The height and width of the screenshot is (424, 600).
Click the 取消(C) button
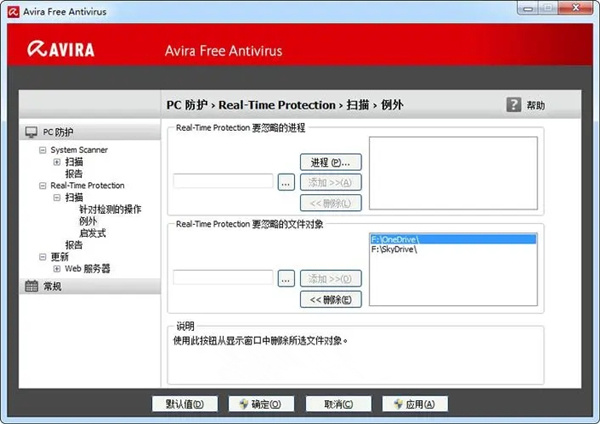pos(338,404)
